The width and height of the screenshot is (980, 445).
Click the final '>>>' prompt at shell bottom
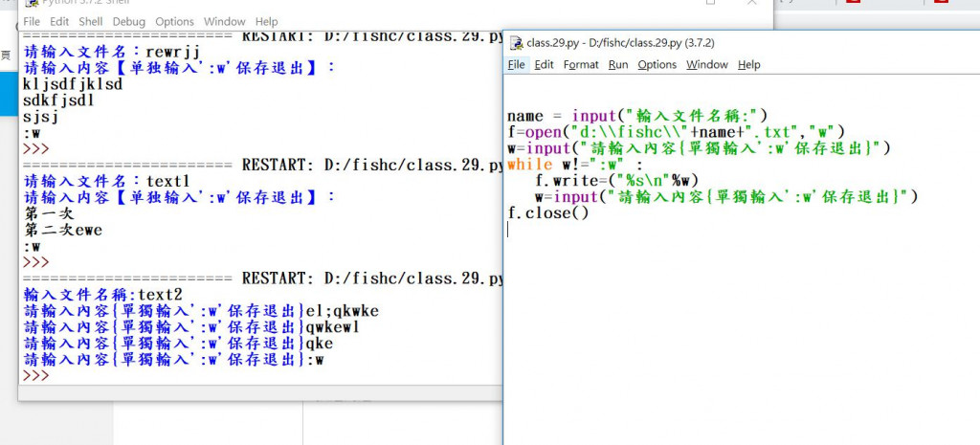[35, 376]
